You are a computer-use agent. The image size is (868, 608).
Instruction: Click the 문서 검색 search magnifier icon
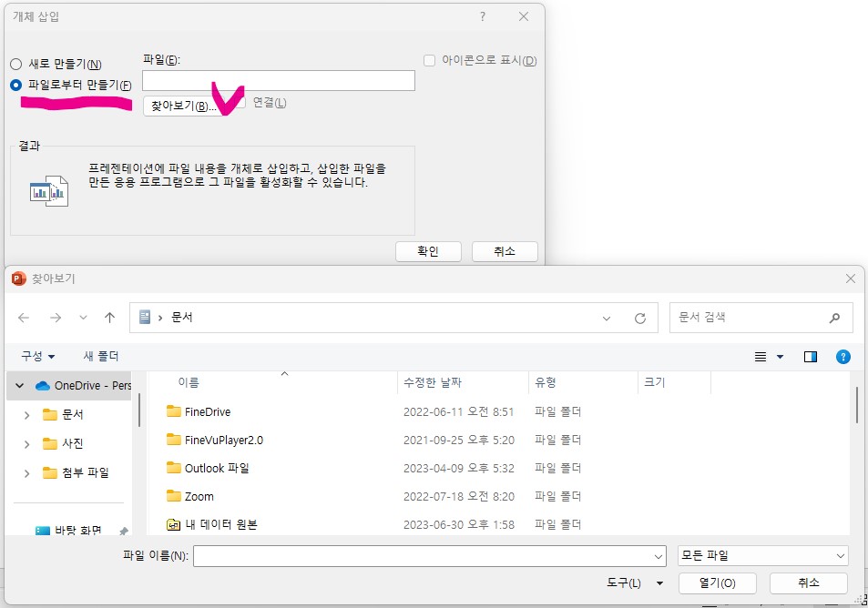[834, 317]
